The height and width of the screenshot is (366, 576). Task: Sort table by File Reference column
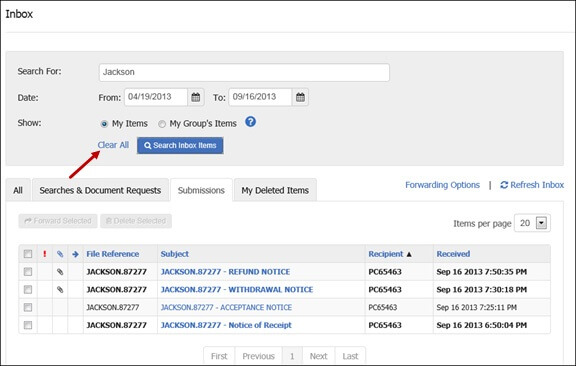point(113,254)
